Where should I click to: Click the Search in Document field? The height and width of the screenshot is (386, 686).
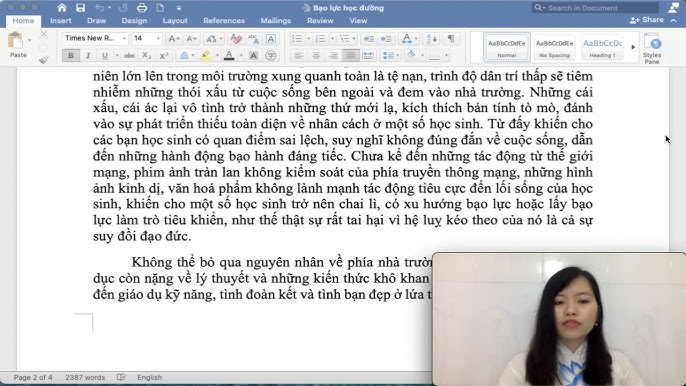pos(595,8)
